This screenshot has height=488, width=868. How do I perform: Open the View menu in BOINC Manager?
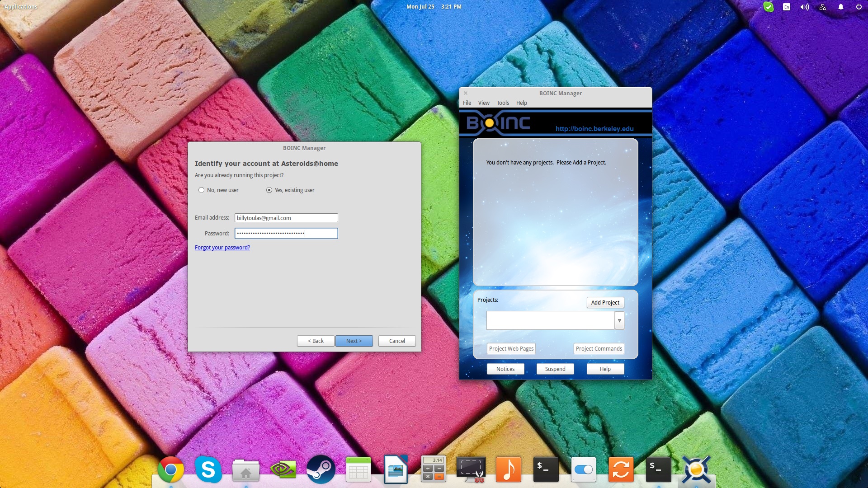tap(484, 103)
